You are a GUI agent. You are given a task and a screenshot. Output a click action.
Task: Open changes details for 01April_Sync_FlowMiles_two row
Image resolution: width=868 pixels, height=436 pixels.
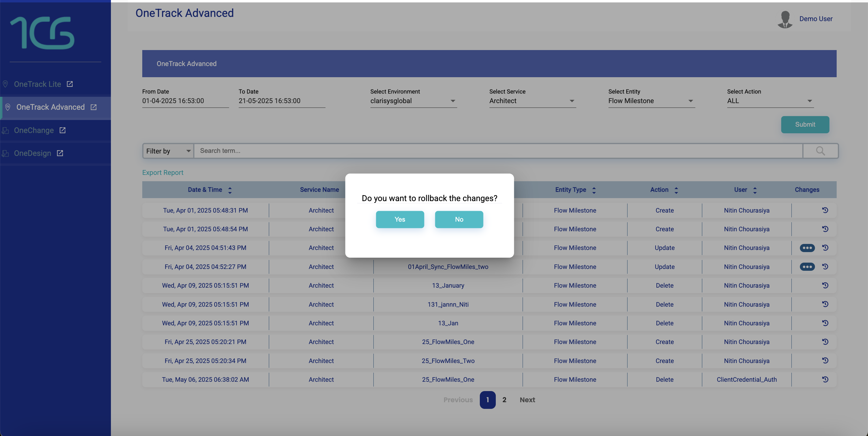tap(807, 266)
